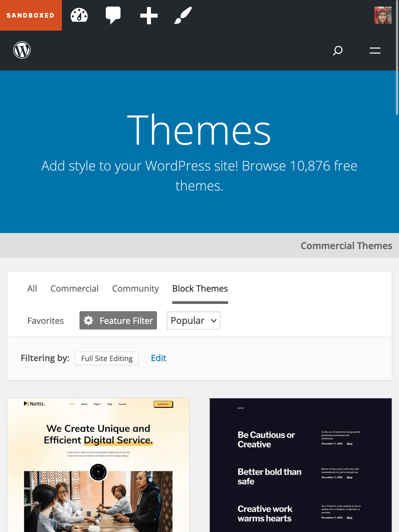Click the 'Filtering by:' label
The width and height of the screenshot is (399, 532).
click(x=45, y=358)
